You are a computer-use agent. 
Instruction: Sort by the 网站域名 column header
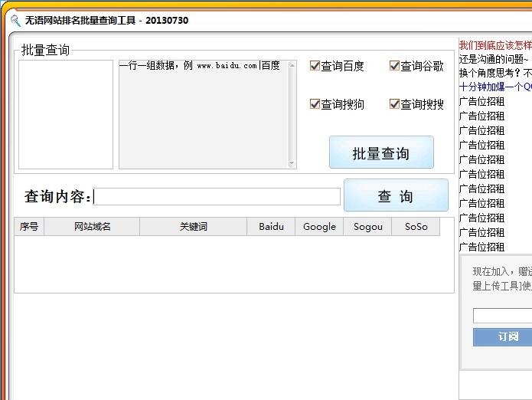click(x=92, y=227)
